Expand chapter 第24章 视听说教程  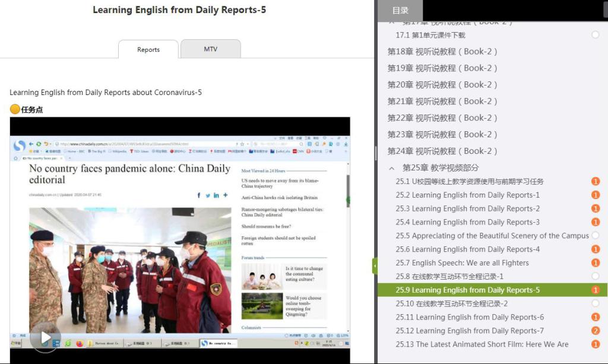coord(442,151)
